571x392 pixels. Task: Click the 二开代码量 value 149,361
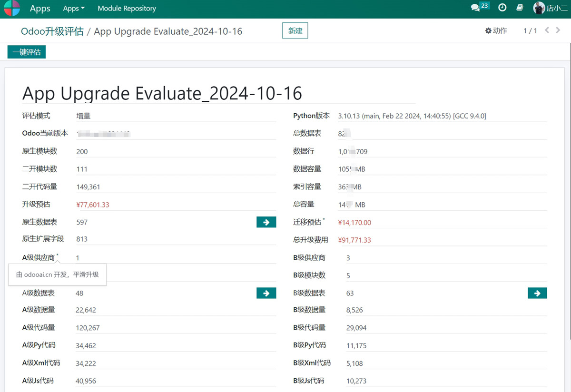click(x=88, y=187)
